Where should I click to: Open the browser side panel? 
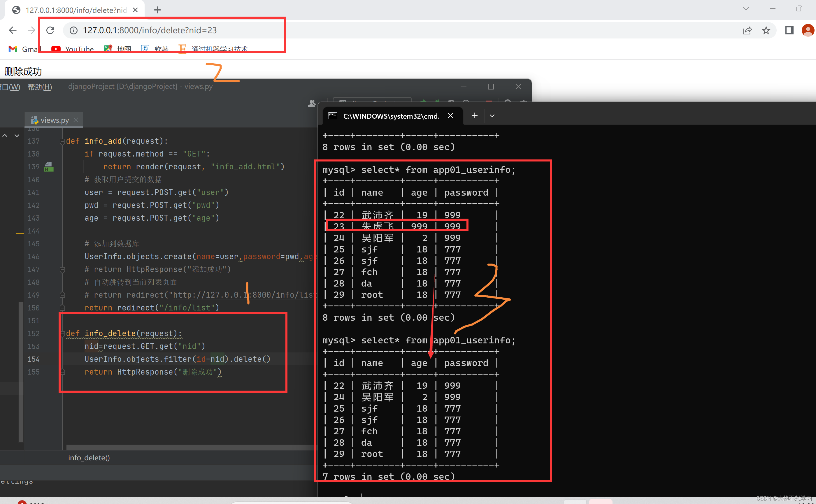[789, 30]
